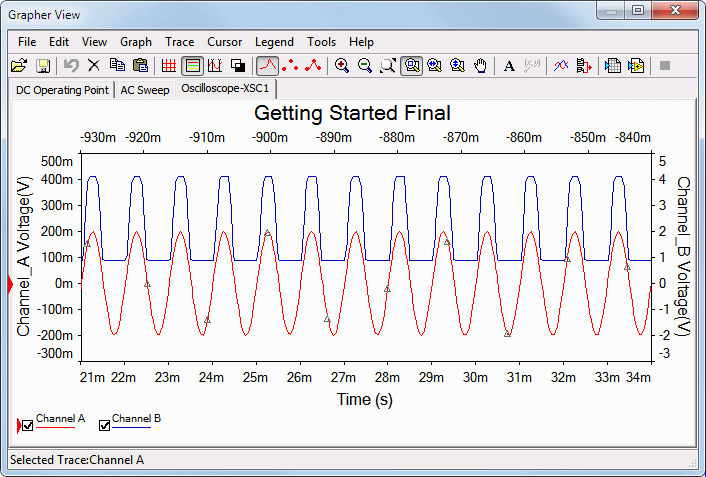Switch to the AC Sweep tab
706x477 pixels.
pos(145,90)
